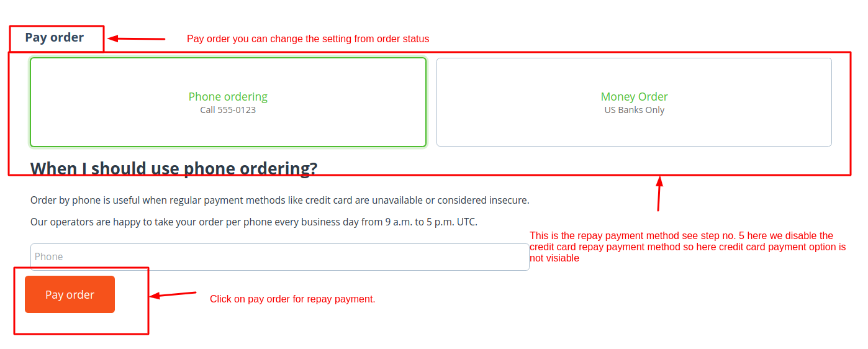Click the 'When I should use phone ordering?' heading

click(x=174, y=168)
